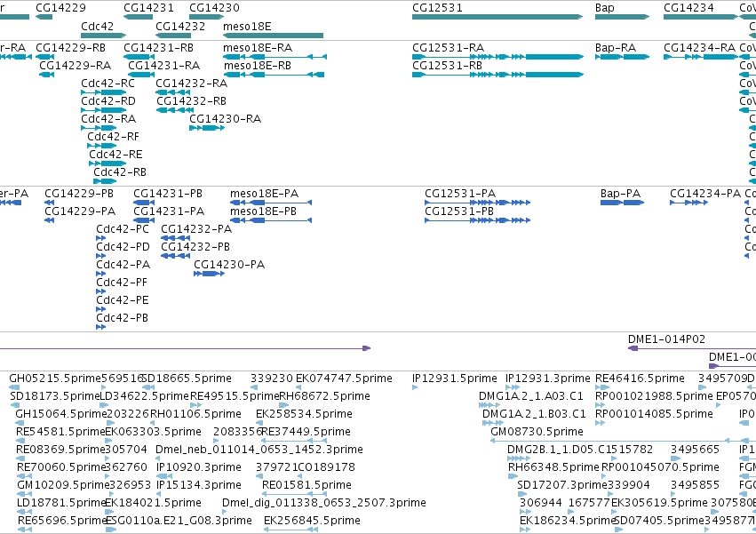The width and height of the screenshot is (756, 534).
Task: Click protein label CG14230-PA
Action: coord(229,265)
